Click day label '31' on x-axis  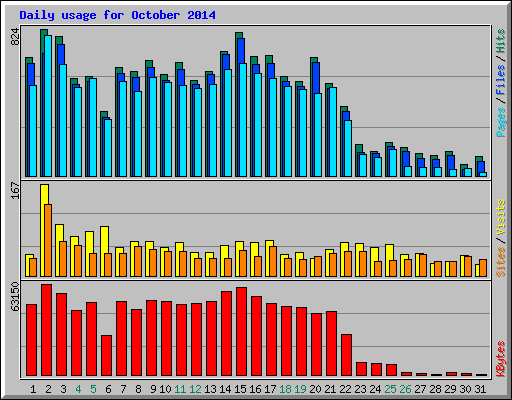click(480, 389)
